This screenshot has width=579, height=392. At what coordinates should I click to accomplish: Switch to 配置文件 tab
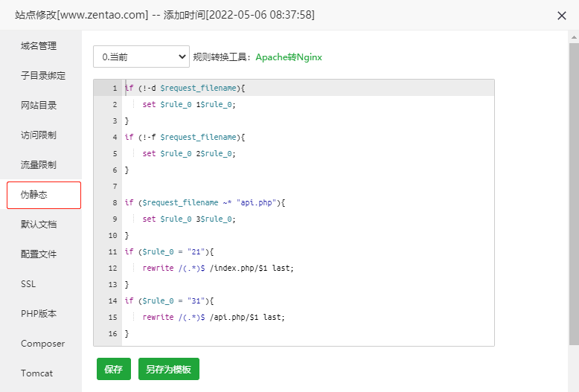(x=39, y=254)
